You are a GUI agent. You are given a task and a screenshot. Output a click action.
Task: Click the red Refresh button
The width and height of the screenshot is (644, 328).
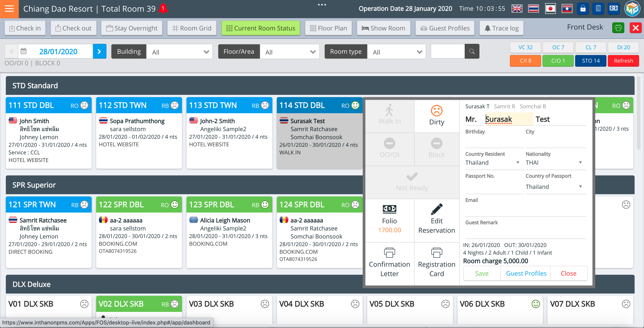pos(623,61)
